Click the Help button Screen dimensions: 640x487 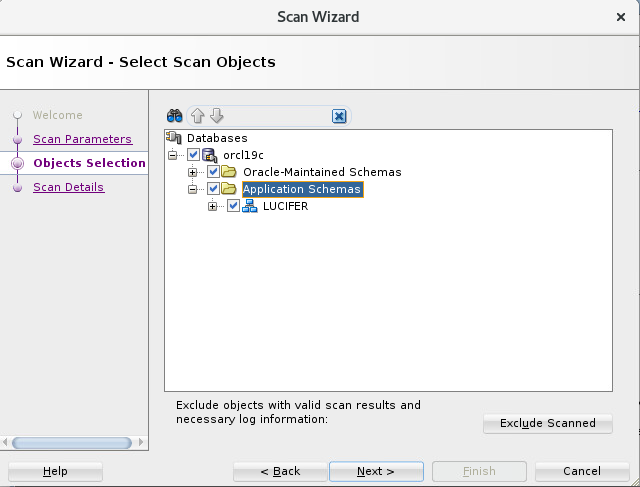[x=55, y=471]
